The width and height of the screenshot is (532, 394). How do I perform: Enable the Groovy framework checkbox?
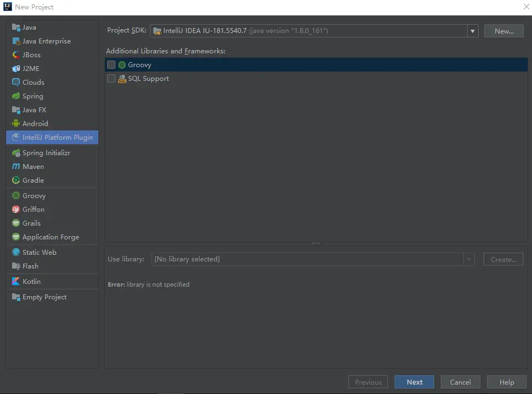111,64
